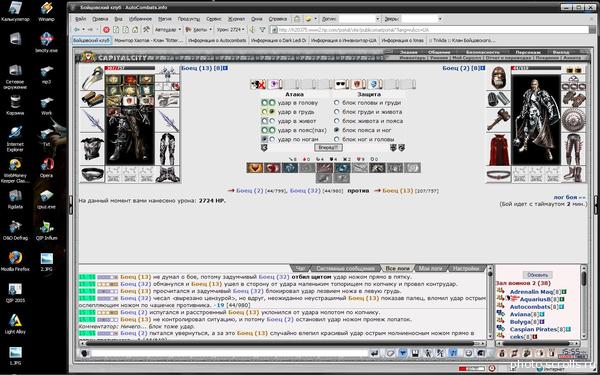
Task: Select second attack radio for 'удар в живот'
Action: [272, 121]
